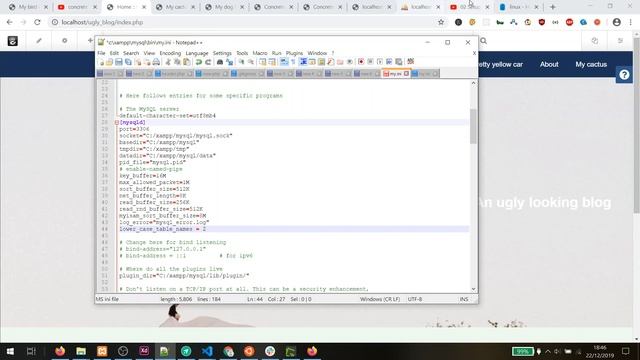The width and height of the screenshot is (640, 360).
Task: Click the browser Reload button
Action: [37, 22]
